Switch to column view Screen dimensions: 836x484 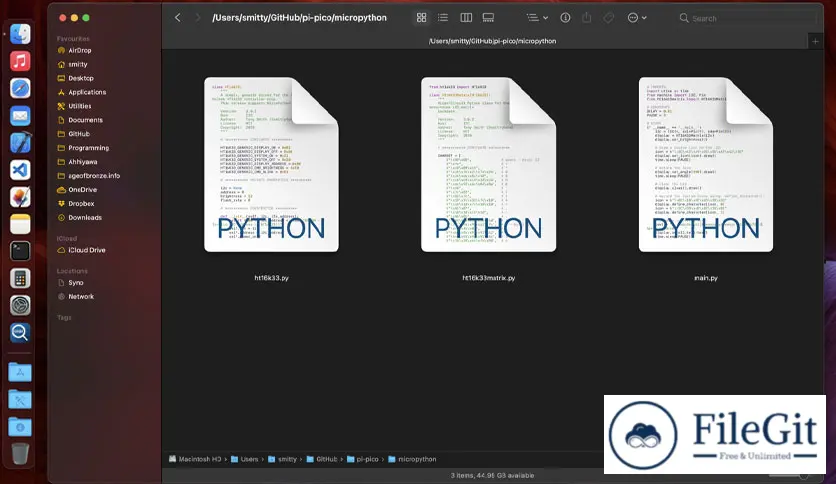(466, 18)
